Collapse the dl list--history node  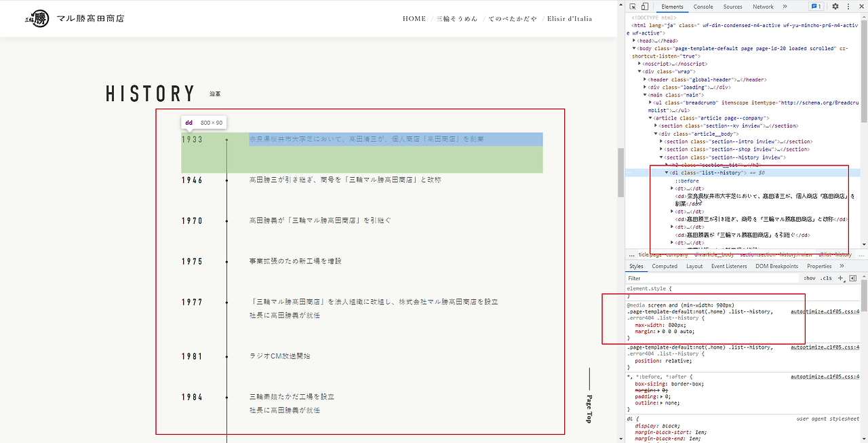pos(667,173)
